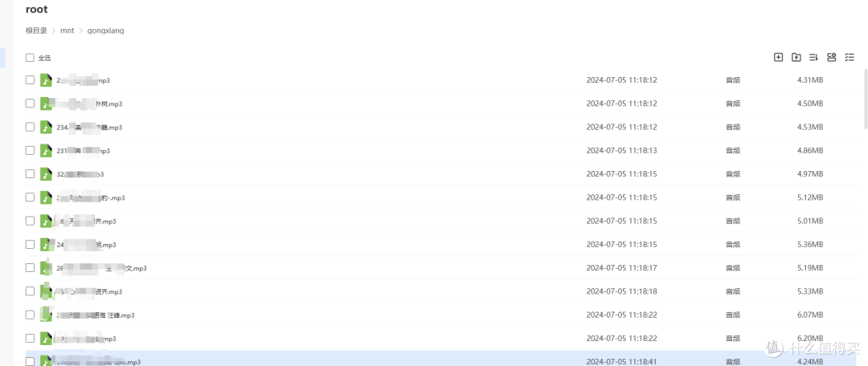Click the gongxiang breadcrumb entry
The width and height of the screenshot is (868, 366).
coord(106,31)
